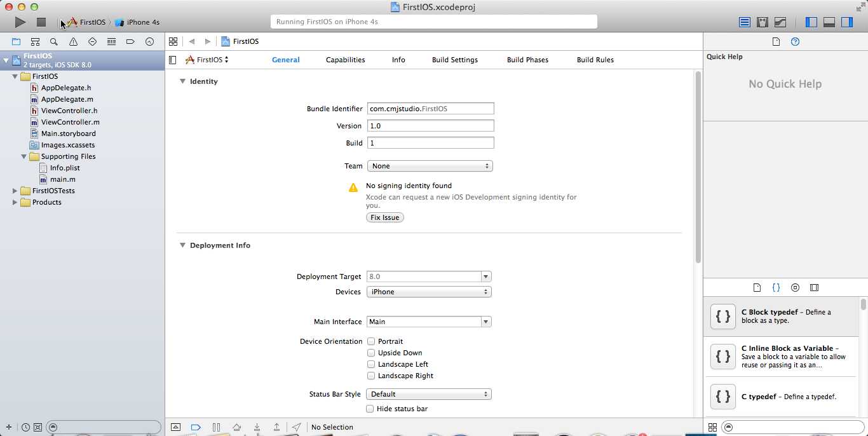Show the Code Snippet library
This screenshot has height=436, width=868.
[776, 287]
